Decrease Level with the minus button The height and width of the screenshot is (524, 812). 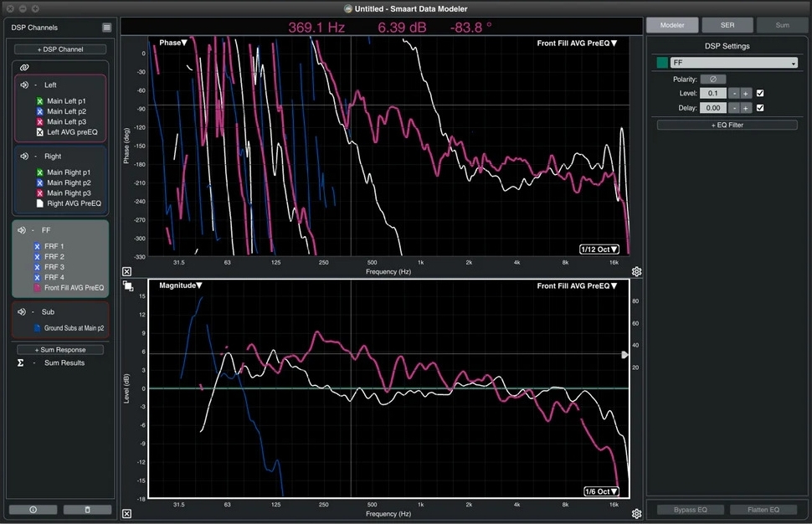point(734,93)
